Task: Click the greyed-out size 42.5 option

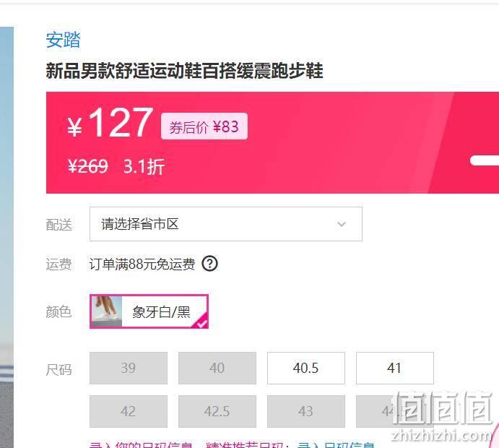Action: [x=217, y=411]
